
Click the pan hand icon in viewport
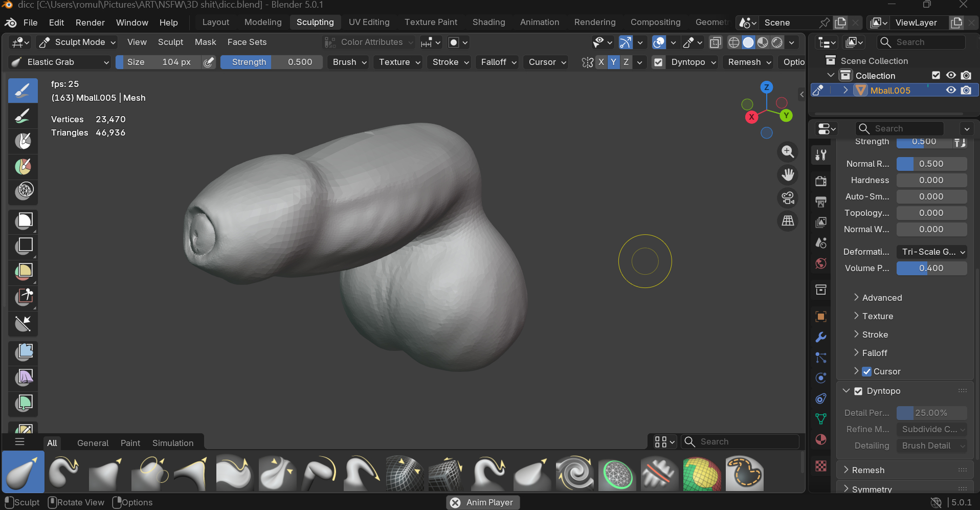(x=788, y=175)
